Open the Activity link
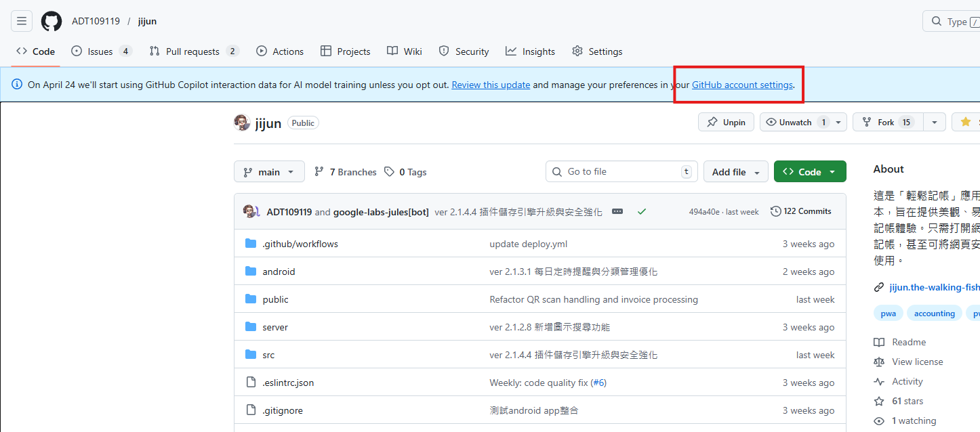Image resolution: width=980 pixels, height=432 pixels. [x=899, y=381]
